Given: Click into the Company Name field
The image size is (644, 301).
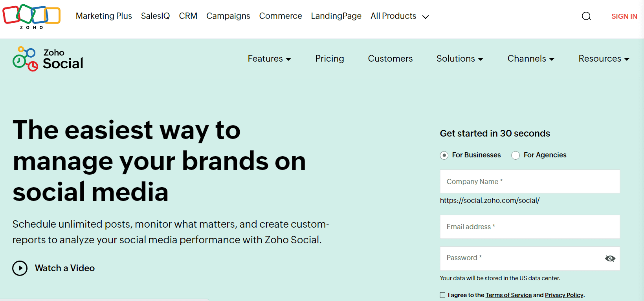Looking at the screenshot, I should coord(530,181).
